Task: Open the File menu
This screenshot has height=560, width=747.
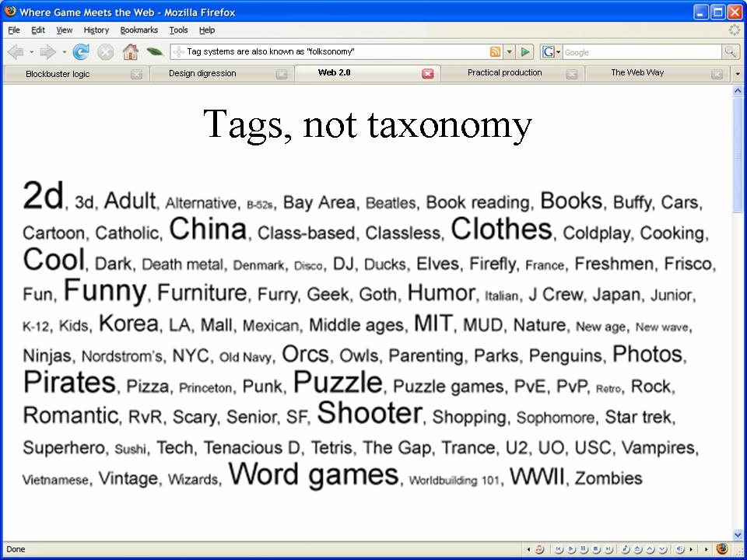Action: pyautogui.click(x=14, y=30)
